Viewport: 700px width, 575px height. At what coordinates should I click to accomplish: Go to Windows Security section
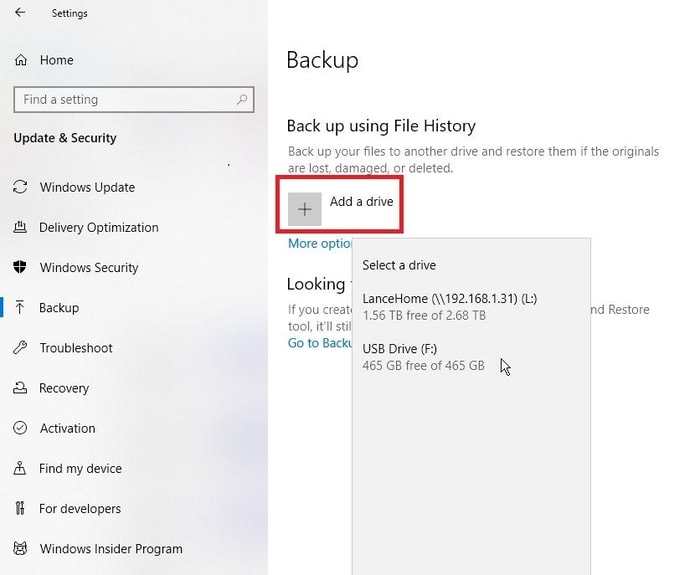(89, 268)
